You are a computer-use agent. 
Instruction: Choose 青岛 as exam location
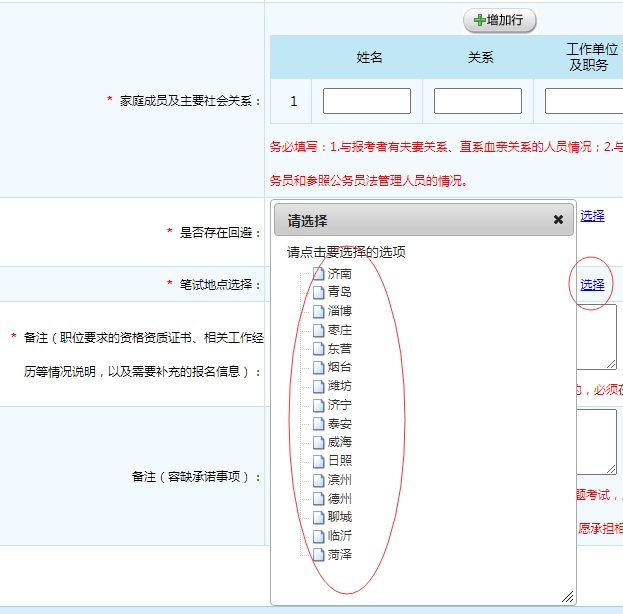(339, 292)
